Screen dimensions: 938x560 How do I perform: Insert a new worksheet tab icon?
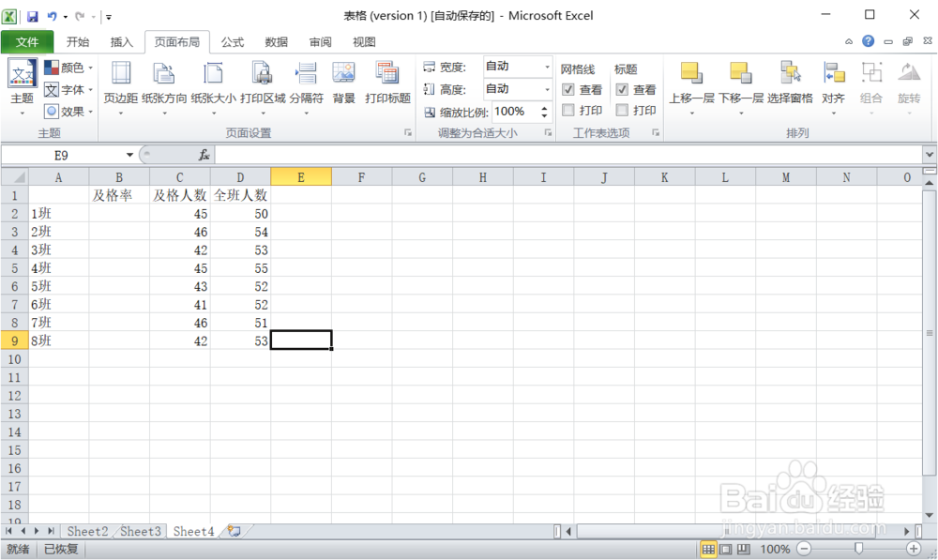coord(234,531)
